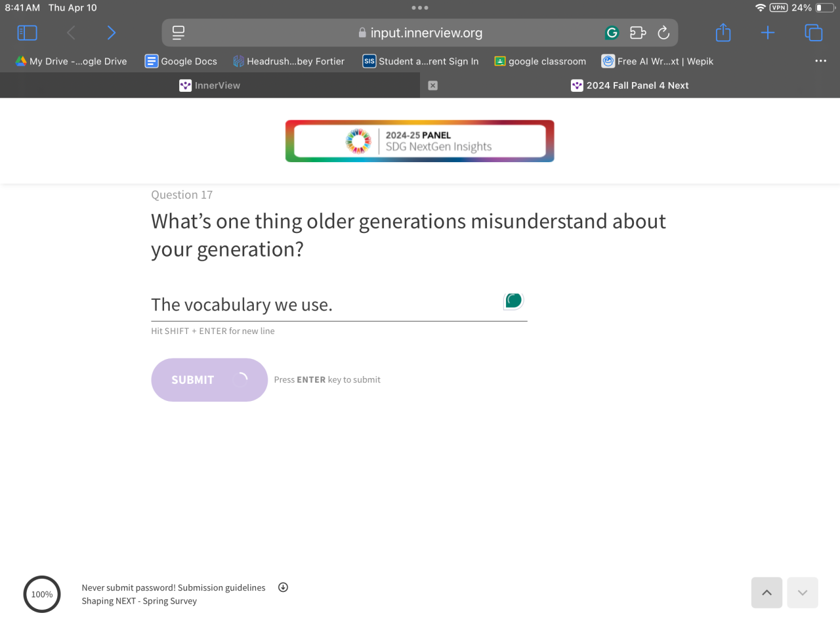840x630 pixels.
Task: Open the My Drive bookmark
Action: (x=71, y=61)
